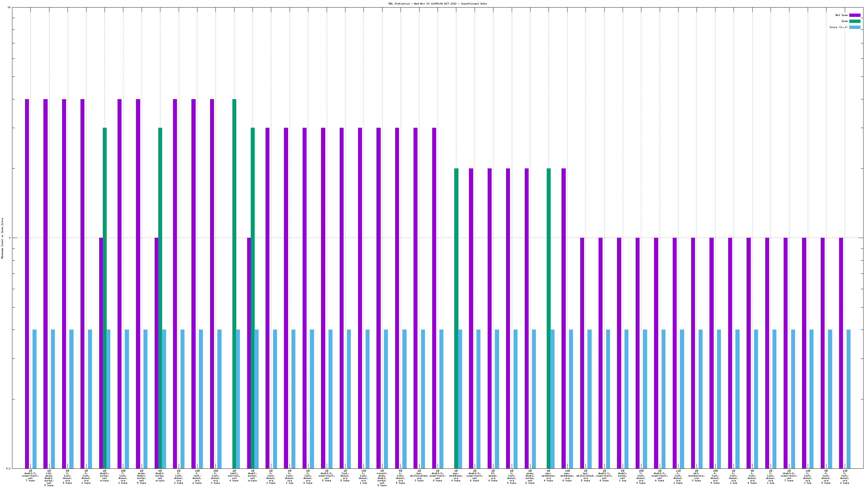Click the psbl.surriel.com 4 hops axis label
This screenshot has height=488, width=868.
[x=234, y=476]
